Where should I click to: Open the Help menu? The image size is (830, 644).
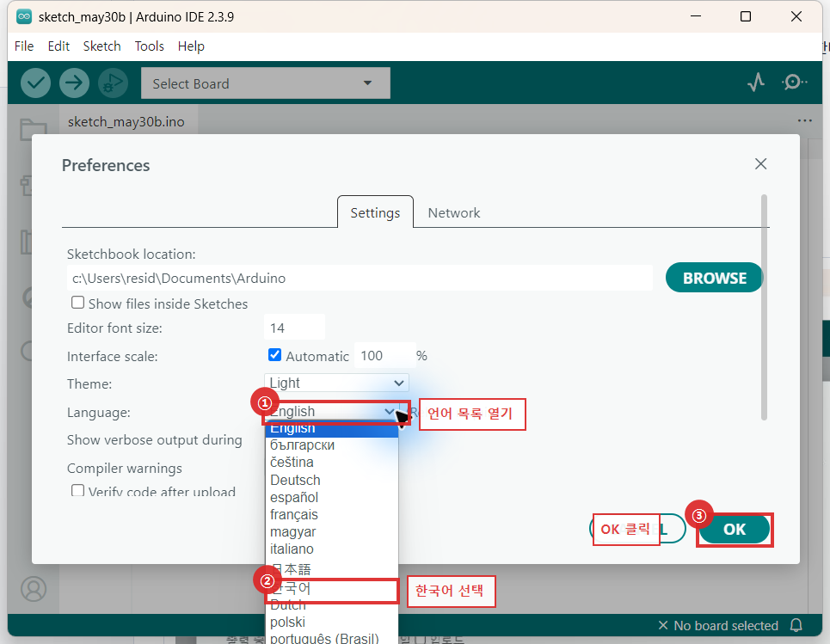(191, 46)
